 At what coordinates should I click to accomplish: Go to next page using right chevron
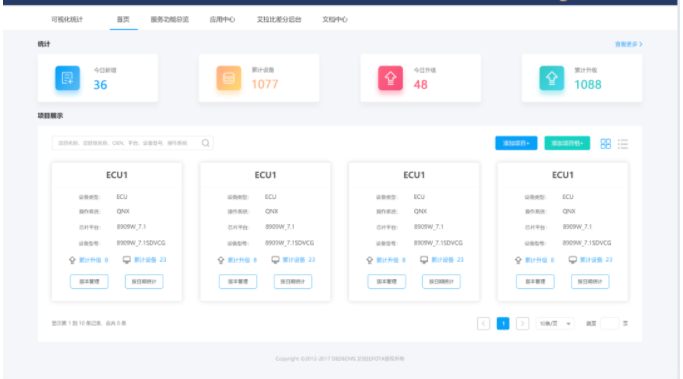pyautogui.click(x=522, y=323)
